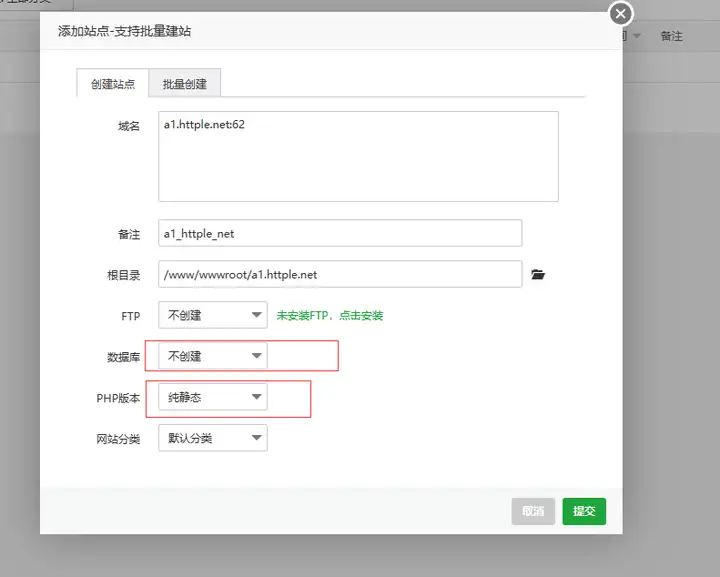
Task: Submit the form with the green 提交 button
Action: [x=584, y=511]
